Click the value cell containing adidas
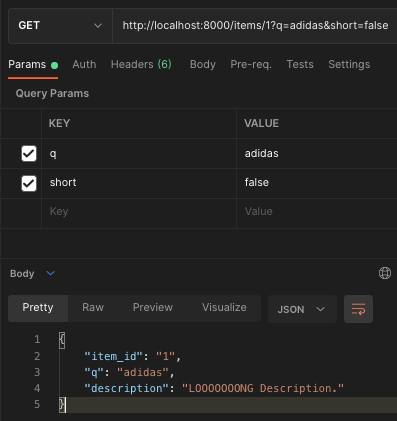The image size is (397, 421). (x=317, y=153)
